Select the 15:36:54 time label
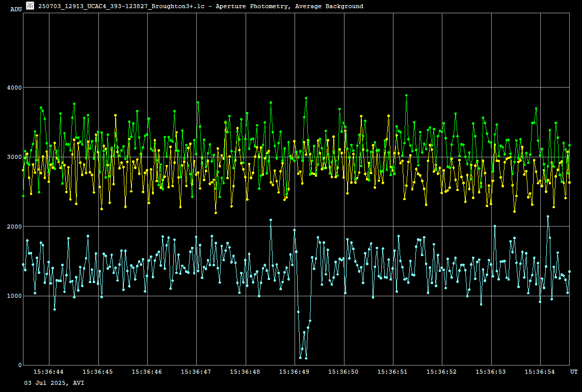Viewport: 582px width, 392px height. pos(540,372)
